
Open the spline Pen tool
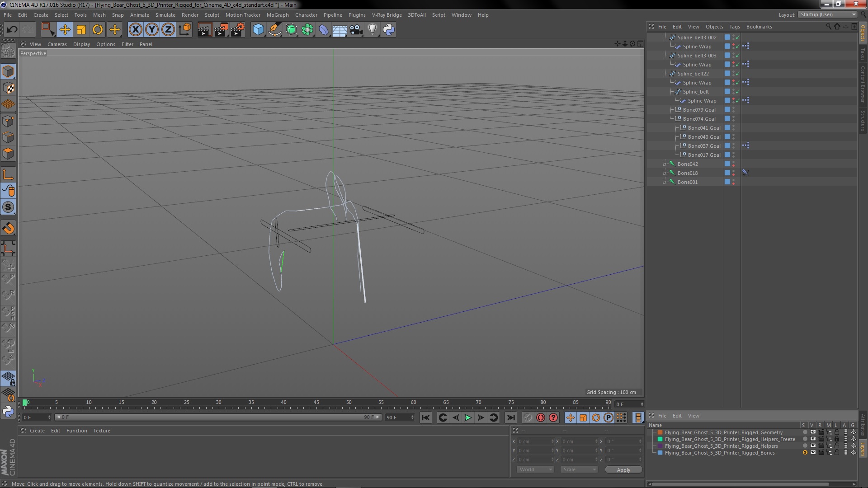pos(275,30)
